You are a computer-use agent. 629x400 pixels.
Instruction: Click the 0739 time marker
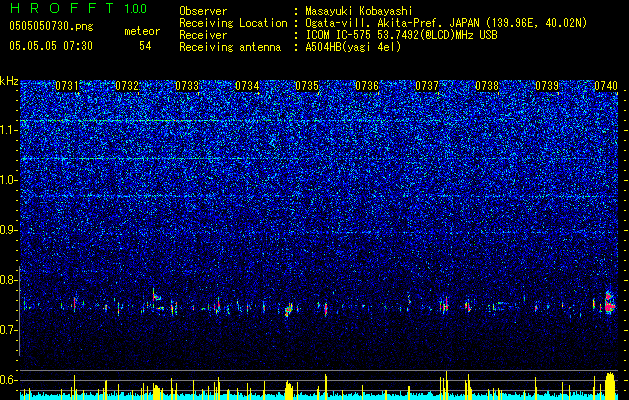click(x=547, y=86)
